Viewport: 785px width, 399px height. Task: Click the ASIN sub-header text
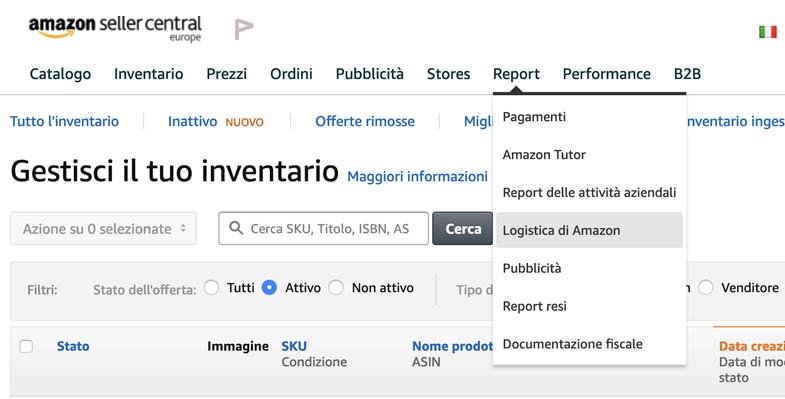click(426, 361)
